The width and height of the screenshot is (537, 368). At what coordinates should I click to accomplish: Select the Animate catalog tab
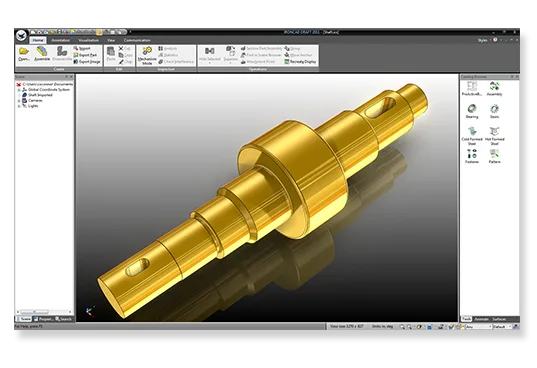coord(482,319)
